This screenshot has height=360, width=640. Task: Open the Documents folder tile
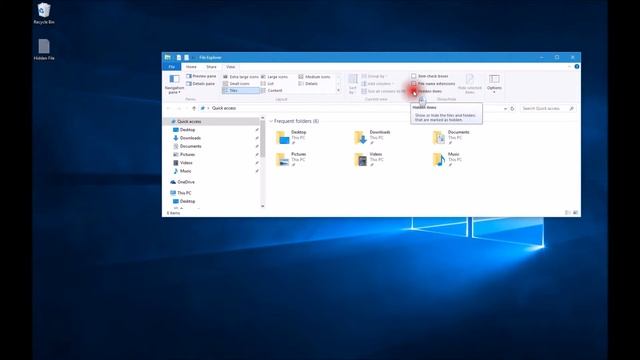[x=451, y=138]
